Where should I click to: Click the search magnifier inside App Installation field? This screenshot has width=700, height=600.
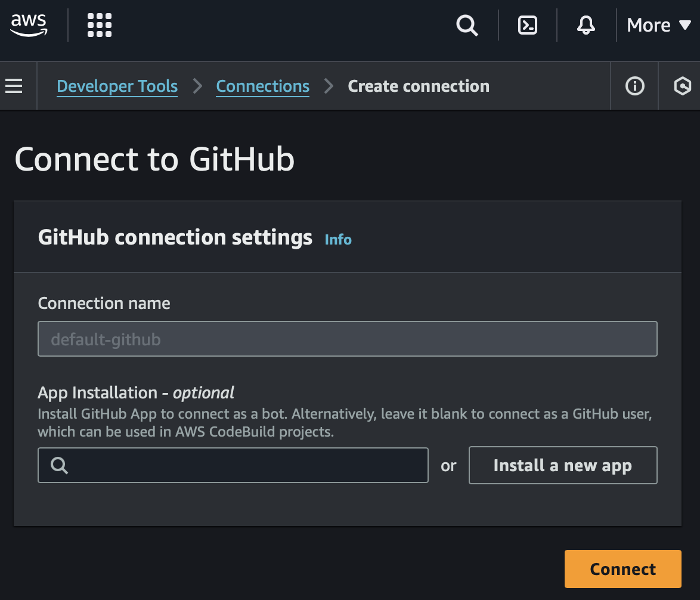58,465
